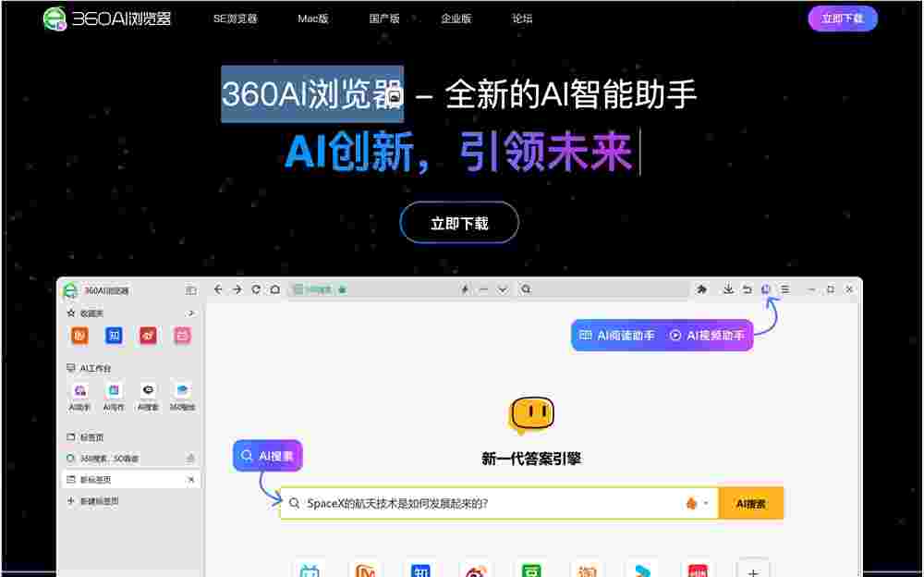924x577 pixels.
Task: Open the AI绘图 tool in the AI工作台
Action: 79,392
